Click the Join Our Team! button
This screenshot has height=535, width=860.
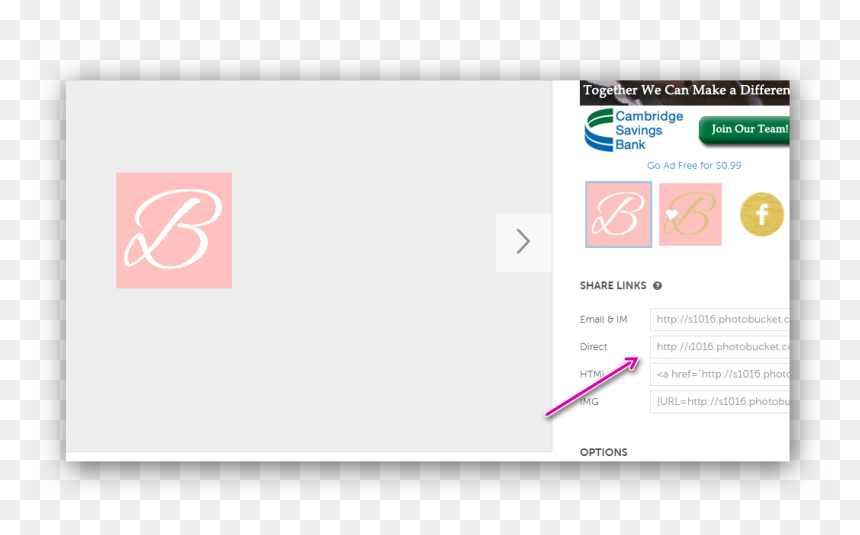[x=744, y=130]
